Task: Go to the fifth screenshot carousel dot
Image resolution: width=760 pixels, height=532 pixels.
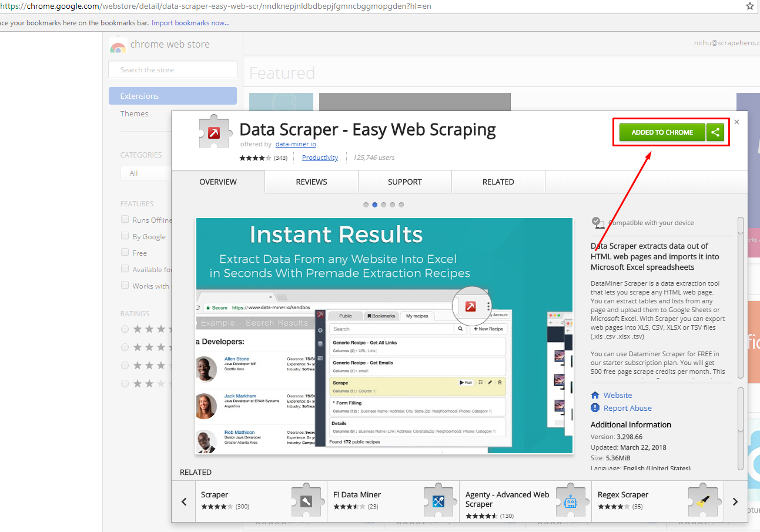Action: point(401,205)
